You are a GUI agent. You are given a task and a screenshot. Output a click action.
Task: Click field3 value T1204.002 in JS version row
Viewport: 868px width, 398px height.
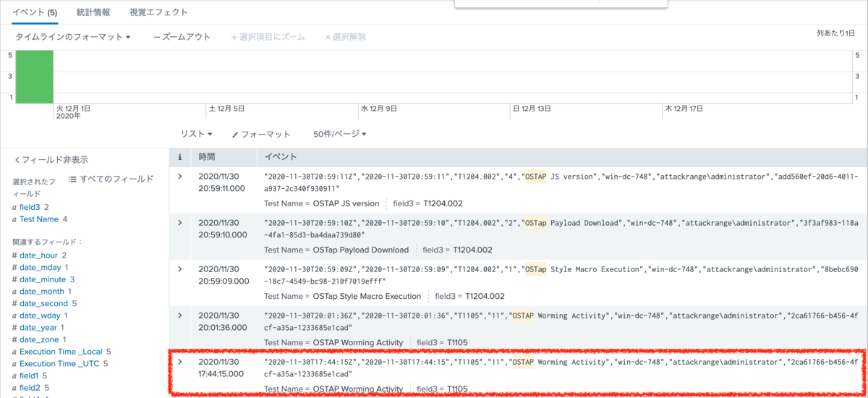pyautogui.click(x=443, y=203)
